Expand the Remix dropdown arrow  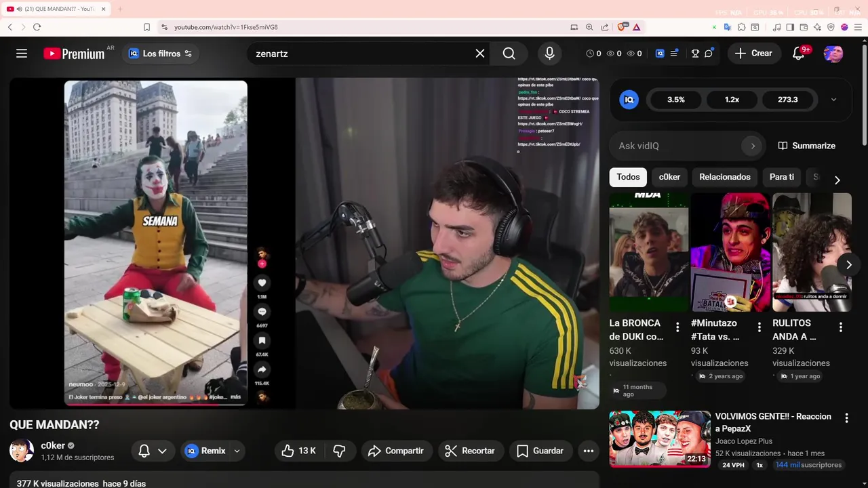(237, 451)
